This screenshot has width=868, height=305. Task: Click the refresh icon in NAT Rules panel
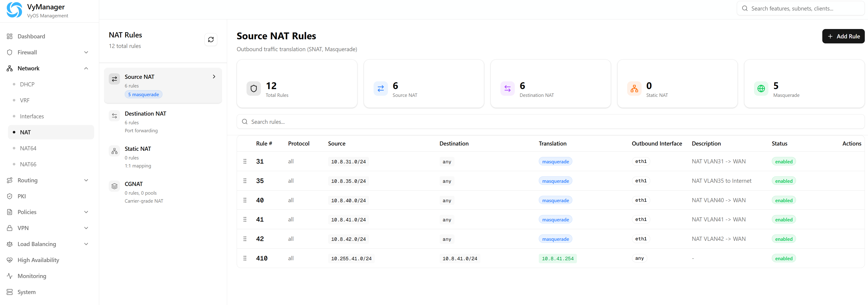click(x=211, y=40)
